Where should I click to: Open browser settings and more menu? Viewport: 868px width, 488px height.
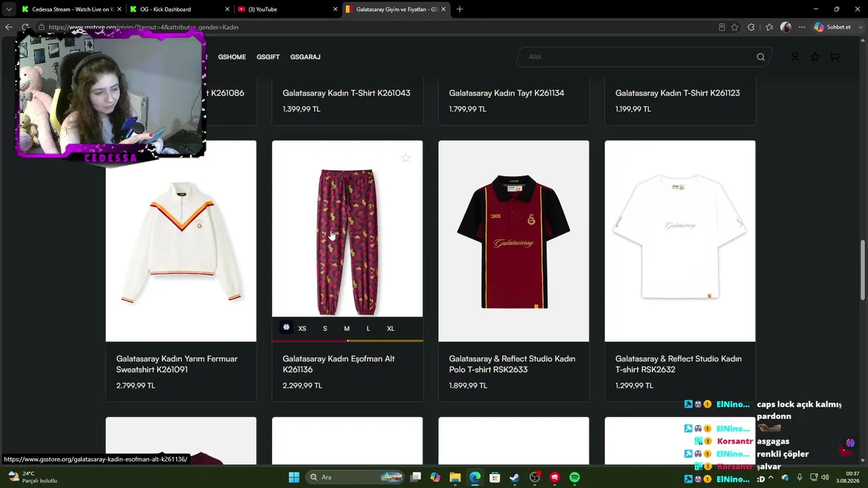pyautogui.click(x=802, y=27)
